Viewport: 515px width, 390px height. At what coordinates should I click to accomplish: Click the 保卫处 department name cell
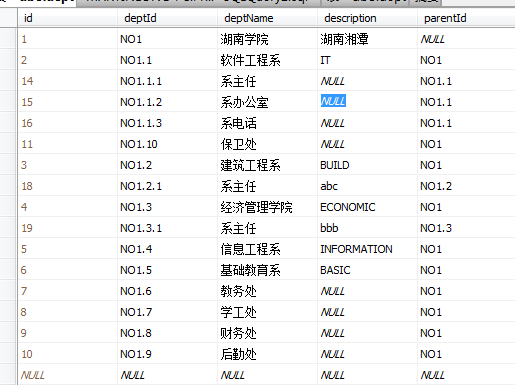pos(267,144)
